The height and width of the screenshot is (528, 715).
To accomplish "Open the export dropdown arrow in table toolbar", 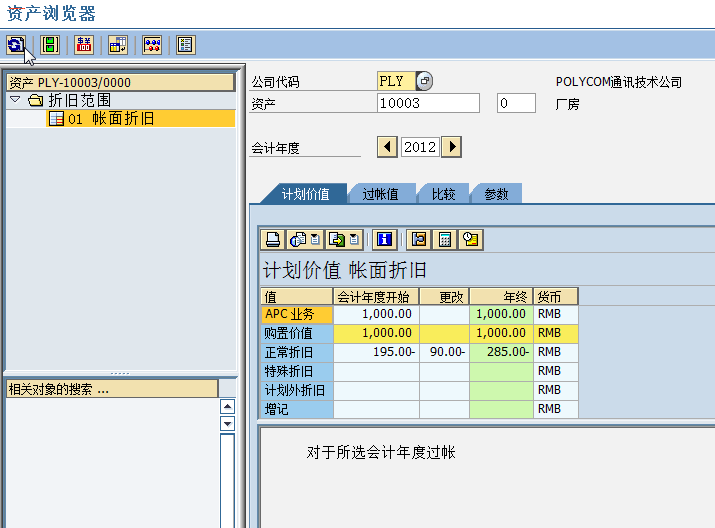I will tap(355, 239).
